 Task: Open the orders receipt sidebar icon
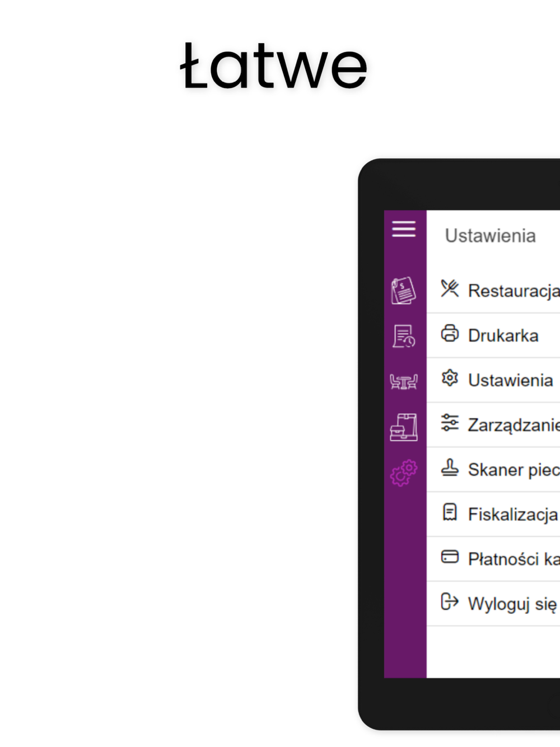point(403,291)
